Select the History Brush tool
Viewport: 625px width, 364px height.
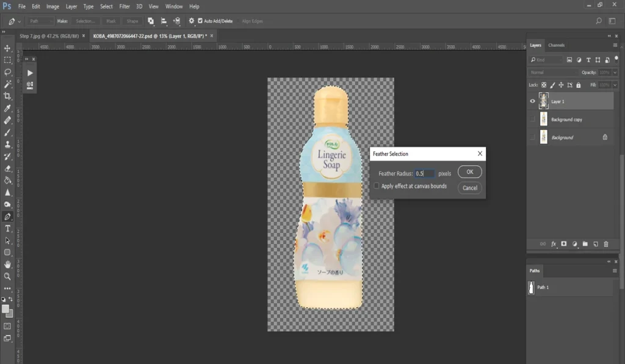[7, 156]
